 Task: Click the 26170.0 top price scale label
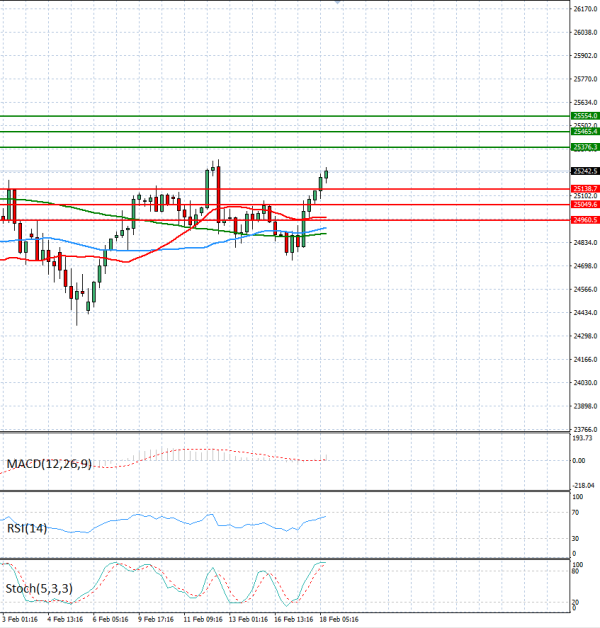[585, 9]
